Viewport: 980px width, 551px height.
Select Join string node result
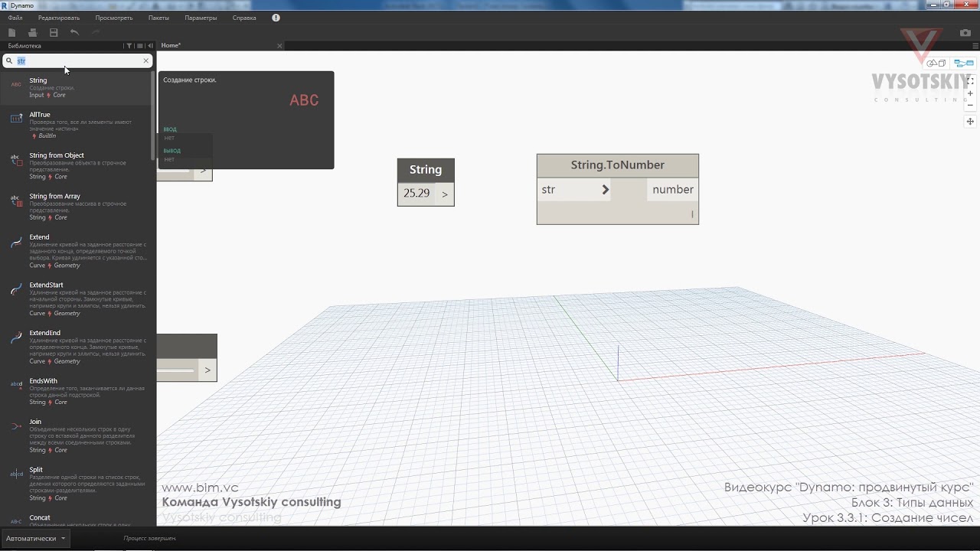pos(77,435)
